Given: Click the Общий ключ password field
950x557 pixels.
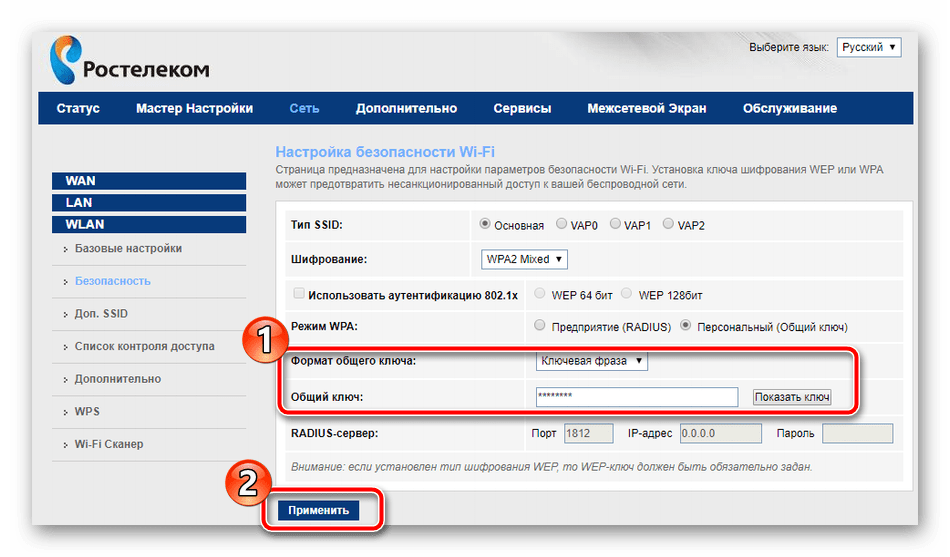Looking at the screenshot, I should (x=636, y=397).
